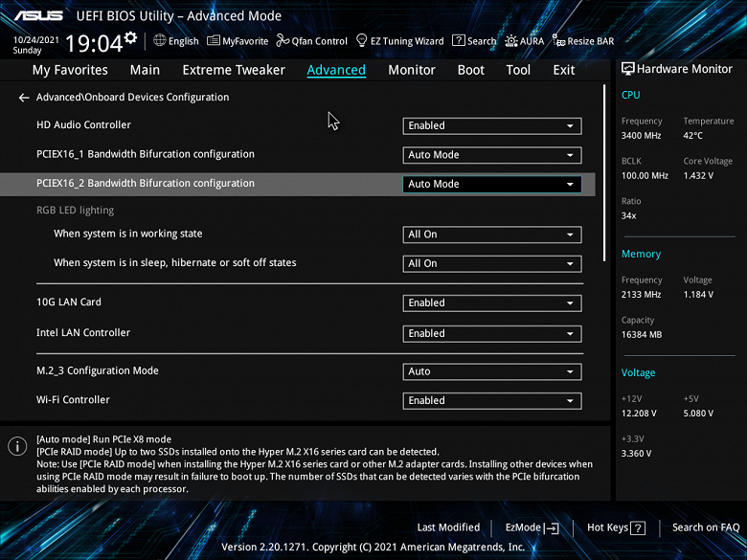Click the 12.208 V reading
The height and width of the screenshot is (560, 747).
[x=639, y=414]
